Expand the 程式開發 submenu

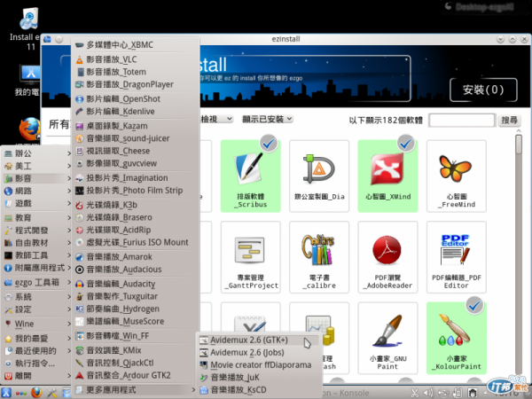click(37, 231)
